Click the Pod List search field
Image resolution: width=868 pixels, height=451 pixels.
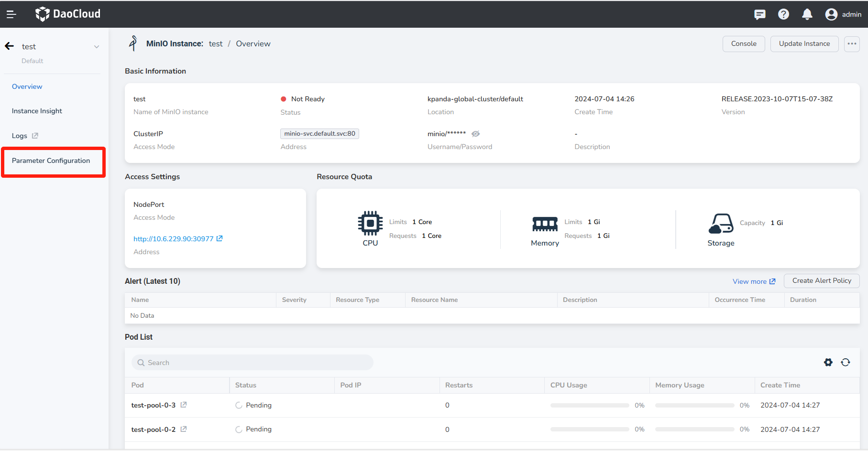[253, 363]
